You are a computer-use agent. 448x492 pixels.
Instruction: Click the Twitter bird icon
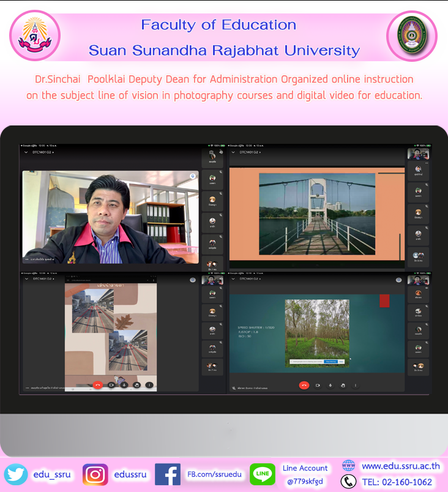tap(16, 474)
